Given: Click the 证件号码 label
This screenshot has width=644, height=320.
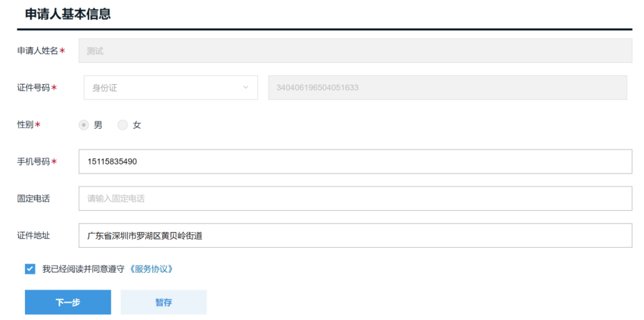Looking at the screenshot, I should pyautogui.click(x=33, y=88).
